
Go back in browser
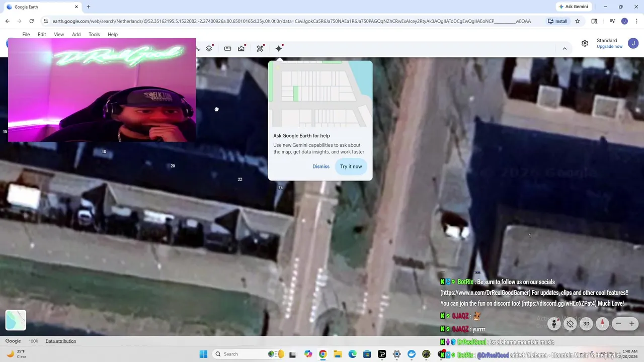coord(7,21)
